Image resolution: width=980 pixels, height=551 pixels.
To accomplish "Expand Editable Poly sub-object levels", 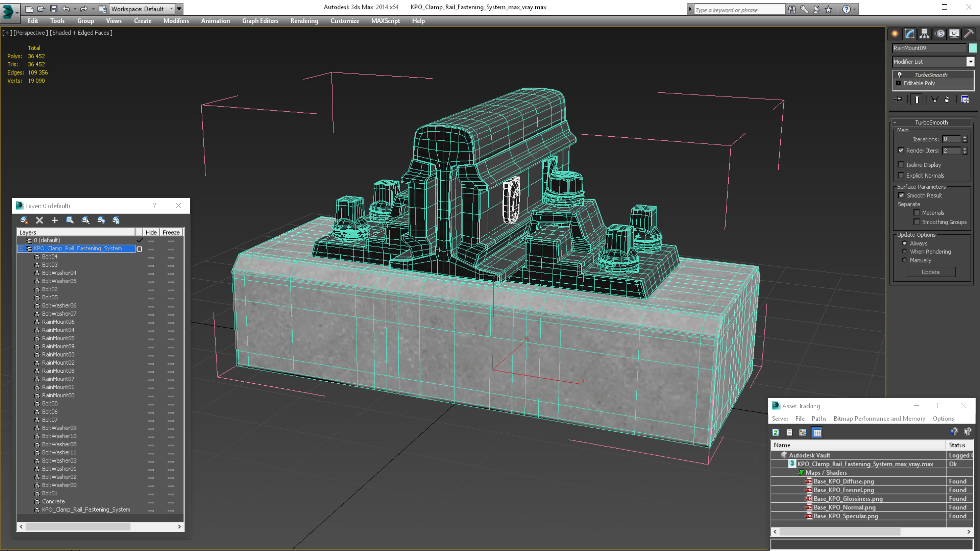I will (898, 83).
